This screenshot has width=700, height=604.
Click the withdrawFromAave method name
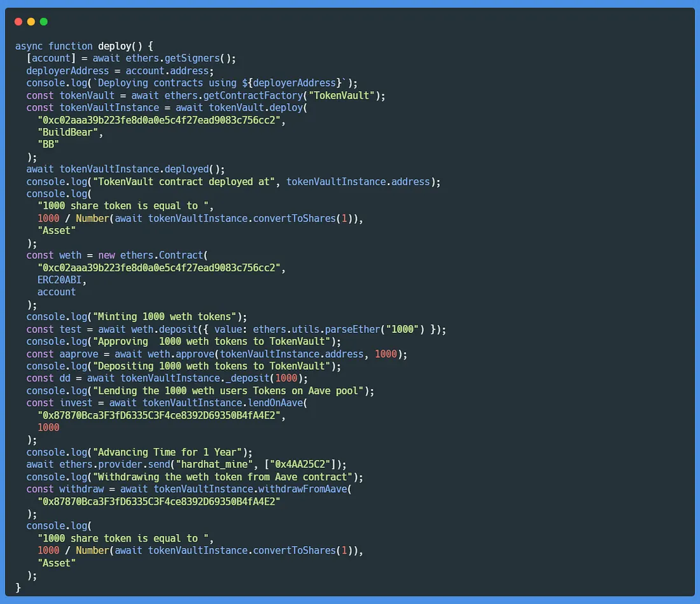click(x=302, y=489)
